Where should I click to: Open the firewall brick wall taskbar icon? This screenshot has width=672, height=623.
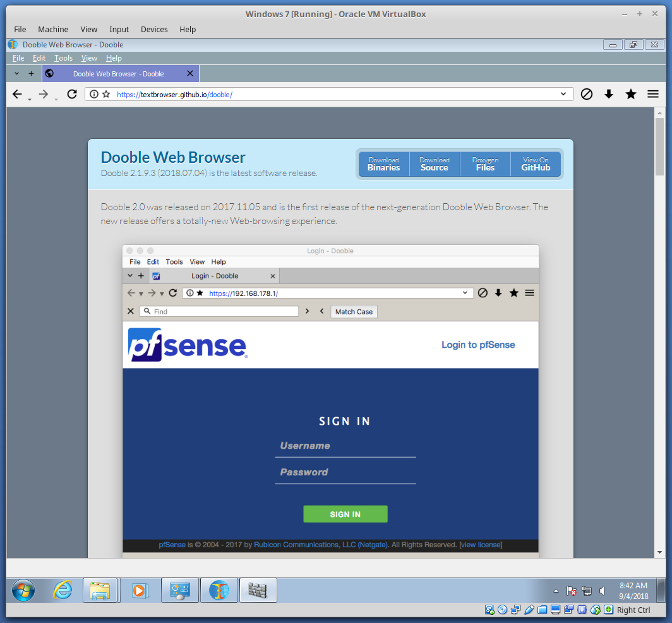pyautogui.click(x=258, y=590)
